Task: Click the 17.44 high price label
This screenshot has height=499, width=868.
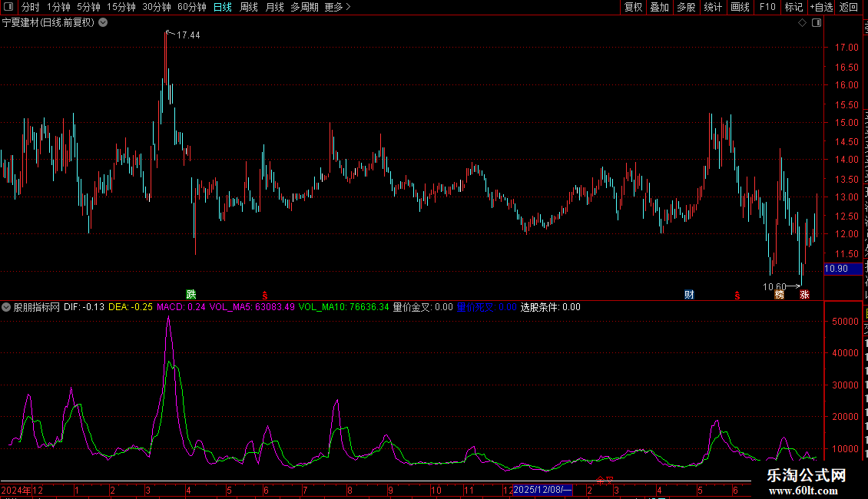Action: [x=188, y=35]
